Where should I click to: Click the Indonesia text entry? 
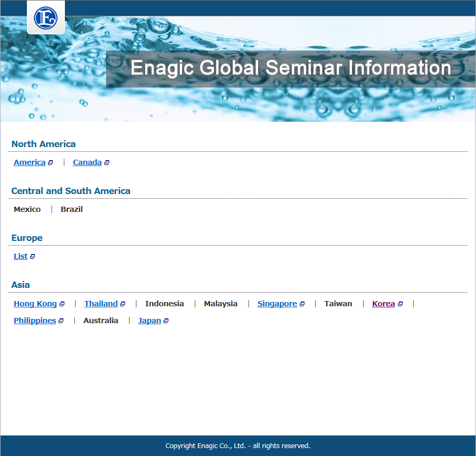tap(164, 304)
